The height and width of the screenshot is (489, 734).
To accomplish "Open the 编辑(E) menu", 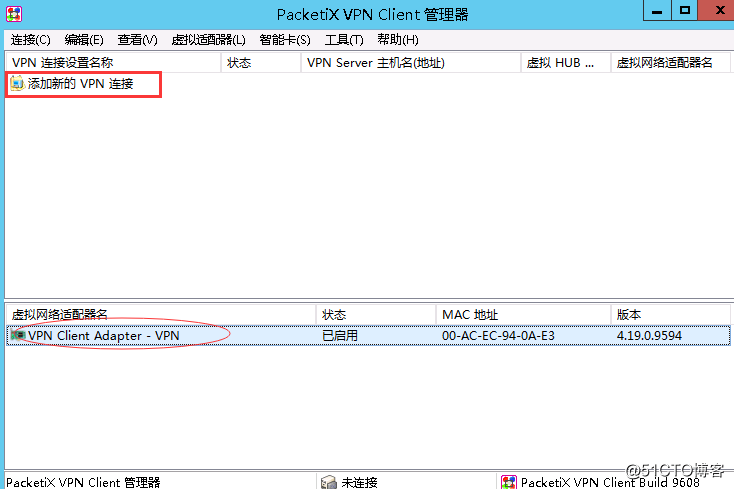I will click(84, 40).
